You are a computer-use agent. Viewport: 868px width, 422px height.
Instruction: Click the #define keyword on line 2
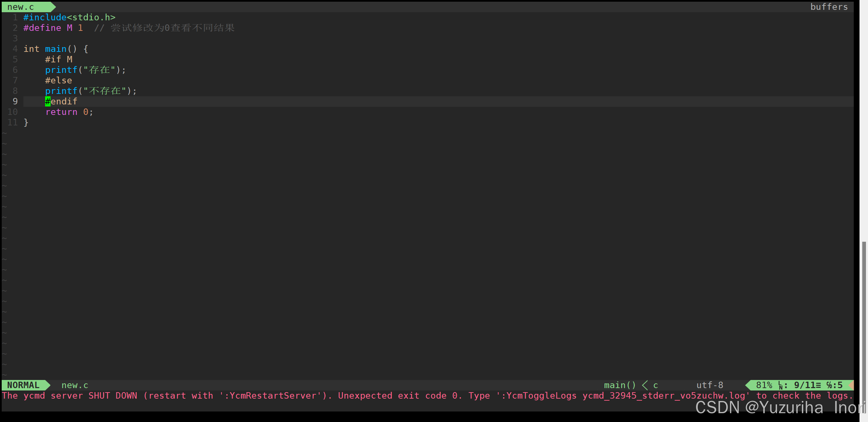pyautogui.click(x=42, y=28)
